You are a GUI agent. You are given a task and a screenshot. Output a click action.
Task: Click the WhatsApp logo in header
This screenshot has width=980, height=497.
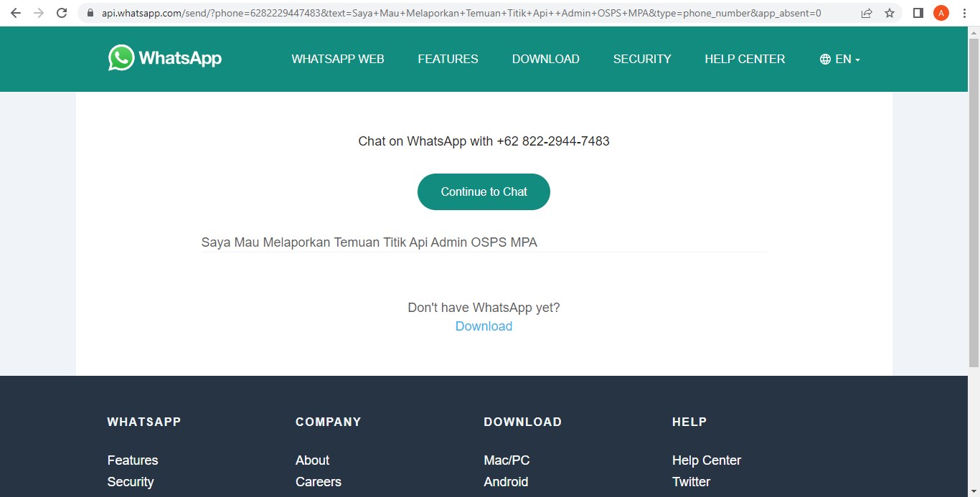click(x=165, y=58)
